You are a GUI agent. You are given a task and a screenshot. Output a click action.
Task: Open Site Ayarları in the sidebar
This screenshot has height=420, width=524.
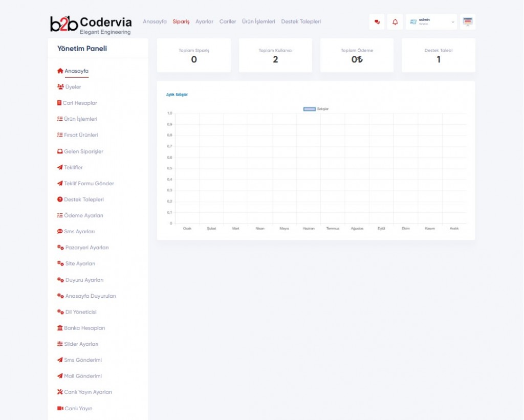(x=80, y=263)
